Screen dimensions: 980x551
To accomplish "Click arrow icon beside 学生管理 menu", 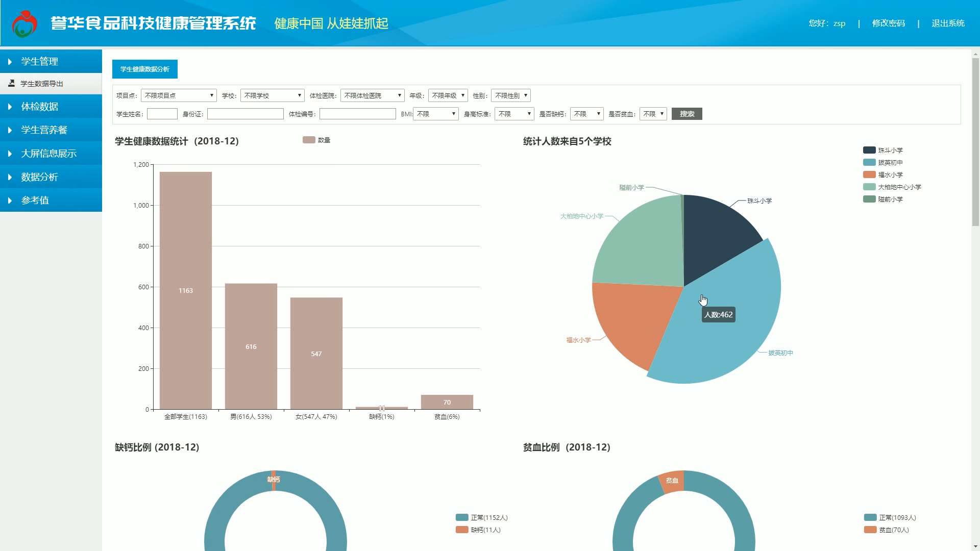I will click(10, 62).
